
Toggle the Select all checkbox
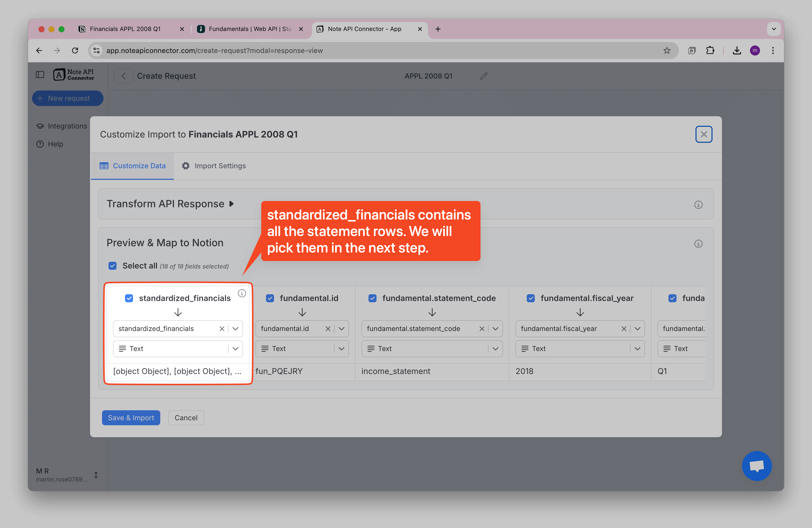tap(112, 266)
